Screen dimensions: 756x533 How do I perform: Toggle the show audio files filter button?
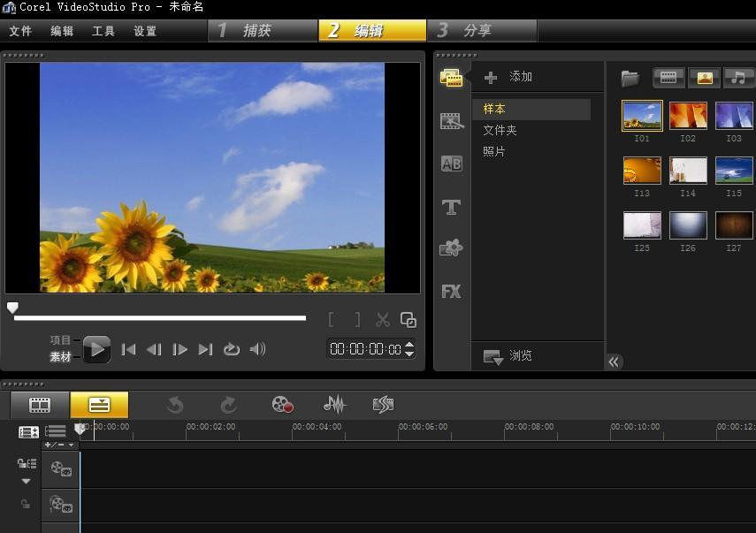[x=738, y=78]
